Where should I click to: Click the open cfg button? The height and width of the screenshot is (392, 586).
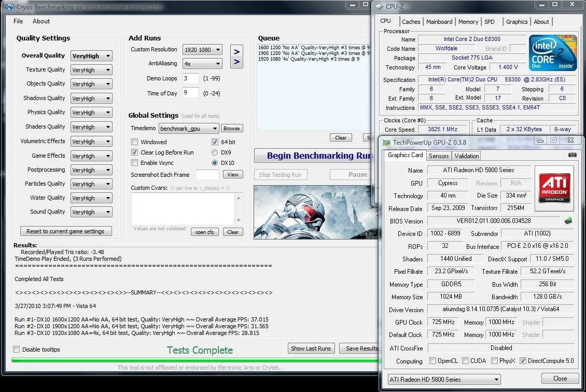click(x=204, y=232)
